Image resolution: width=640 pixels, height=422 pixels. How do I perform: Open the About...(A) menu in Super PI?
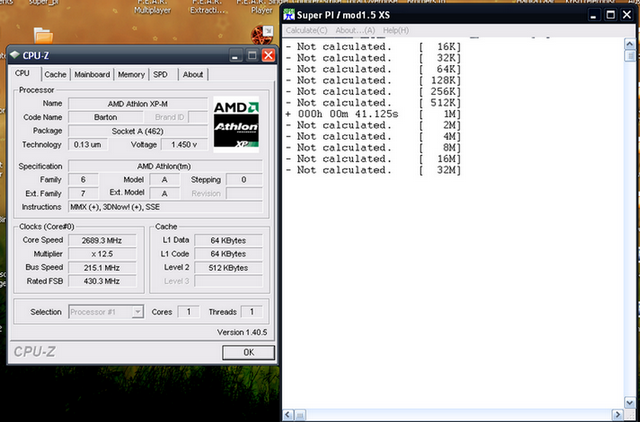point(355,30)
